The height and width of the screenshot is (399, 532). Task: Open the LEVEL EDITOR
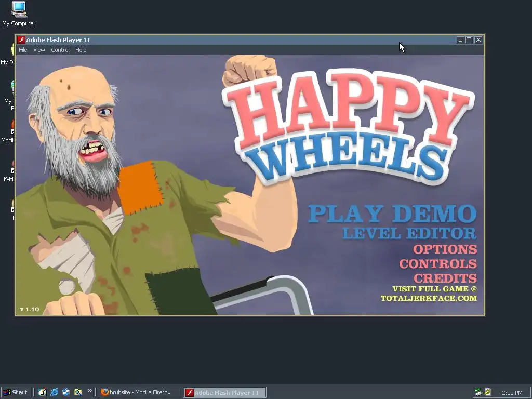pos(409,233)
